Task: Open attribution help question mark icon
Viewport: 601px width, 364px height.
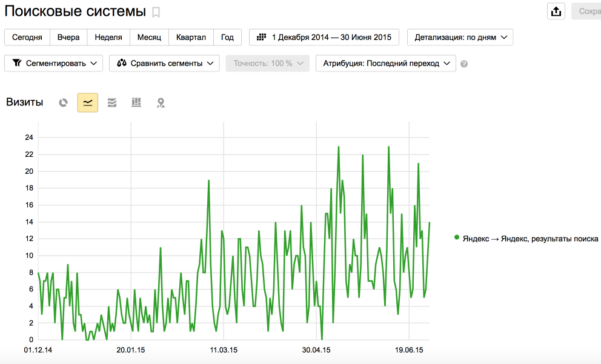Action: pos(464,64)
